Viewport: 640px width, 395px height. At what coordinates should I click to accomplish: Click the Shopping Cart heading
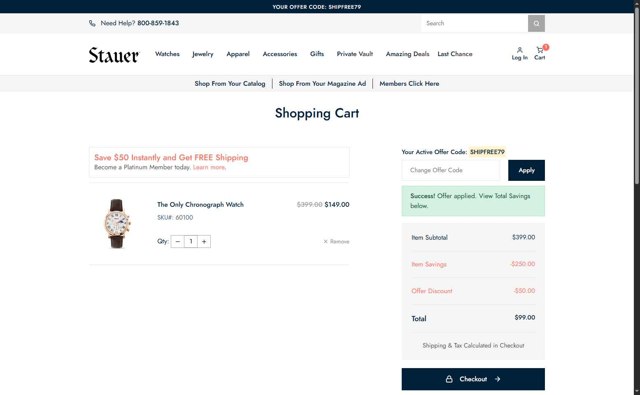317,113
